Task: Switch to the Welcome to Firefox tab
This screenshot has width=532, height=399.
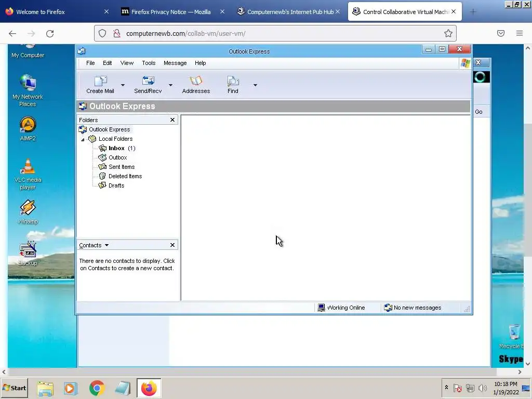Action: [57, 12]
